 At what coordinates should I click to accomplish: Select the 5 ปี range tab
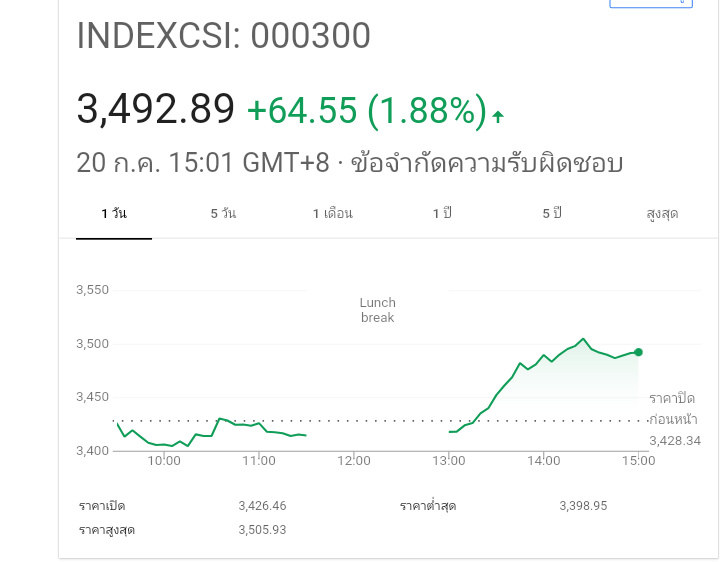point(552,214)
